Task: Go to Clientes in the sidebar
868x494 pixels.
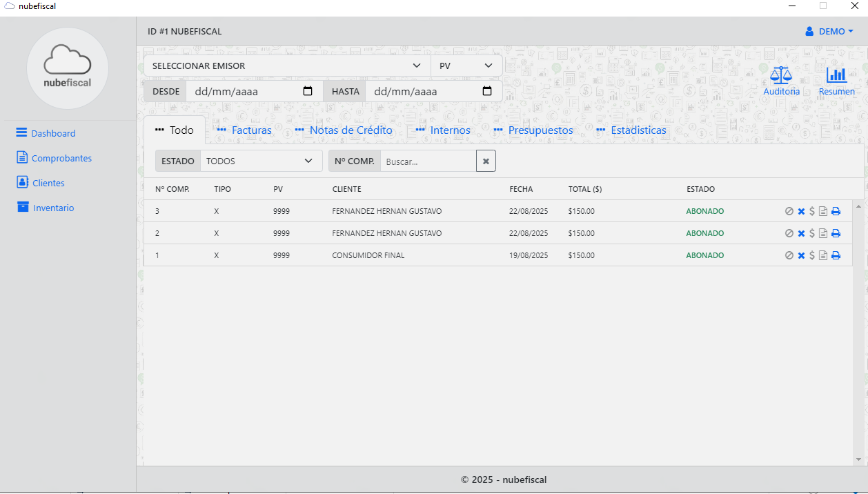Action: click(48, 184)
